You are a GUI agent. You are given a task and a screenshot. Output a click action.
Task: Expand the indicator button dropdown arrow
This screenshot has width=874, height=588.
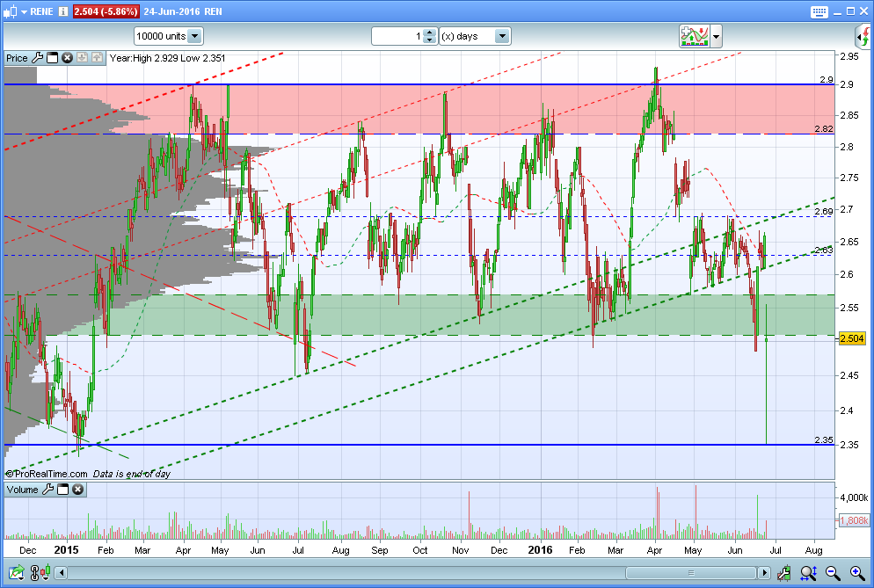(x=717, y=37)
